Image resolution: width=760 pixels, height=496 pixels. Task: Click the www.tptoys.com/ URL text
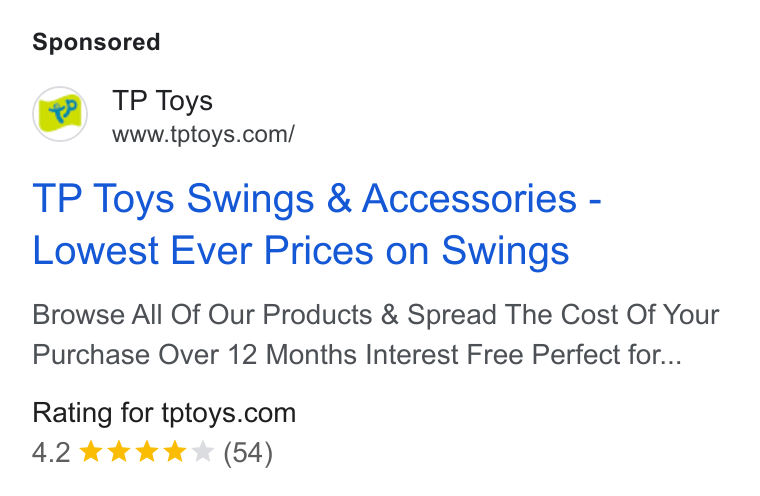tap(203, 134)
